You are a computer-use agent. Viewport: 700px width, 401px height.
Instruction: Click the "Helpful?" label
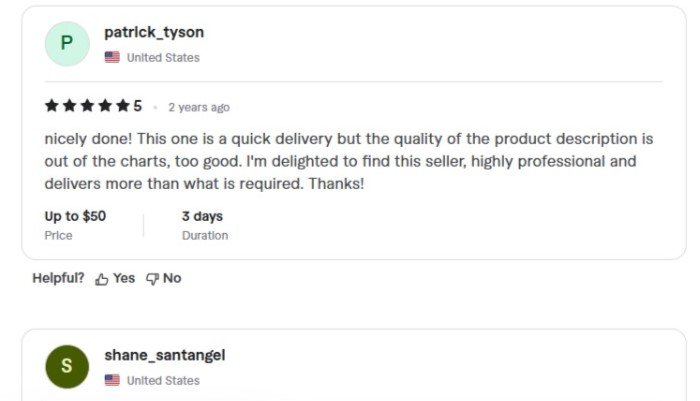[58, 279]
